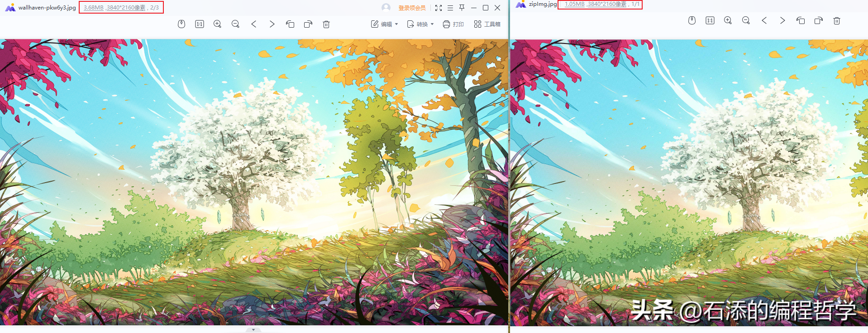Enter fullscreen view in the wallhaven window
868x333 pixels.
[x=439, y=8]
